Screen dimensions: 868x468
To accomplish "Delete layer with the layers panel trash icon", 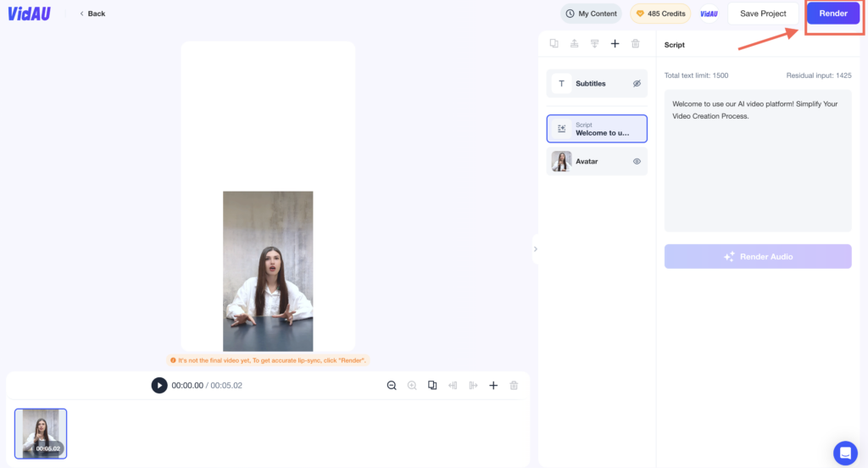I will (636, 44).
